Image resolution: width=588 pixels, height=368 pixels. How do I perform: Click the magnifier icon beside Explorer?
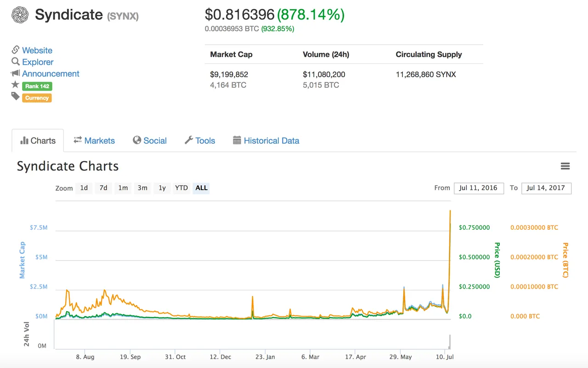coord(16,62)
